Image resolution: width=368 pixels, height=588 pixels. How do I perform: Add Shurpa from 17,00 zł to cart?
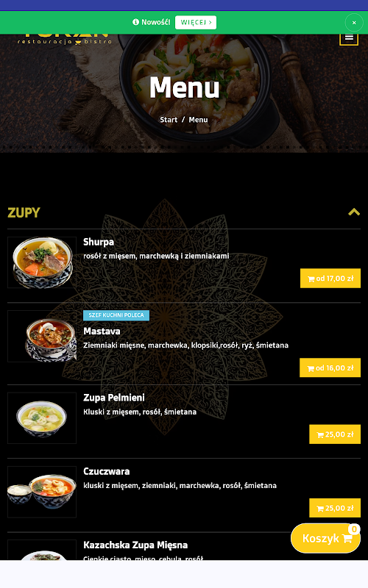[x=330, y=279]
